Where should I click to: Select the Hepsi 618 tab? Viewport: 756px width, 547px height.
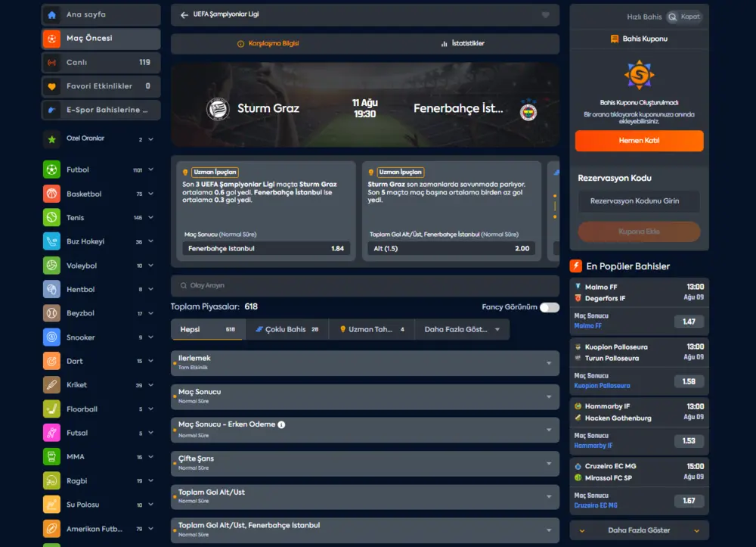[x=208, y=329]
